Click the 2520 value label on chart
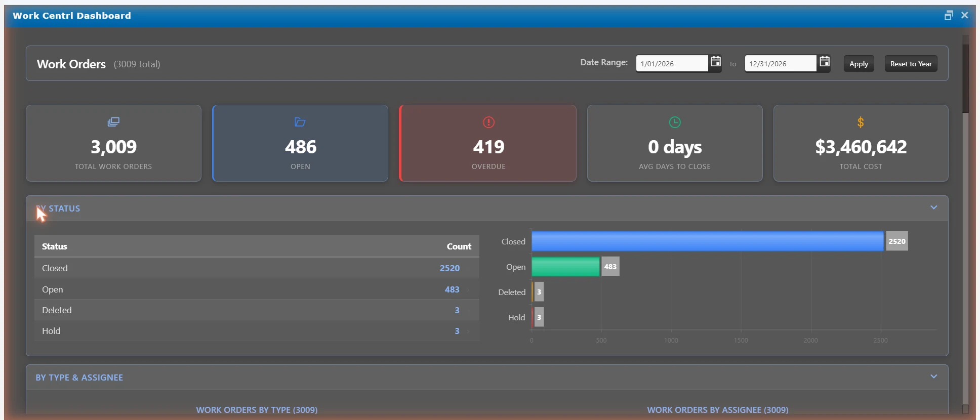This screenshot has width=980, height=420. point(896,241)
